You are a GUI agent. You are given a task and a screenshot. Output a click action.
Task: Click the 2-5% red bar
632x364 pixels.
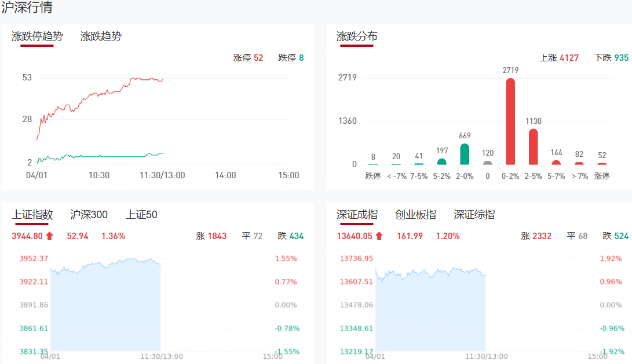pos(533,147)
